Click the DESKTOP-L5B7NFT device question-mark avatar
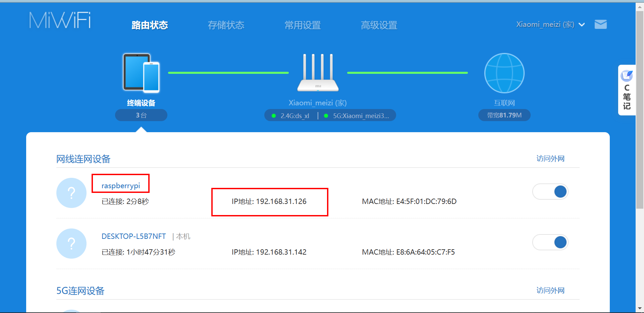This screenshot has width=644, height=313. [x=71, y=244]
